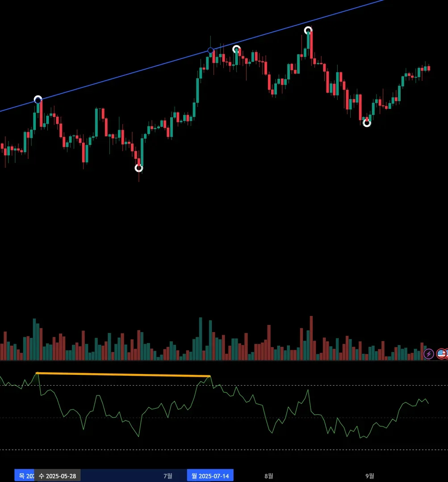Screen dimensions: 448x482
Task: Select the orange divergence line on the oscillator
Action: 123,374
